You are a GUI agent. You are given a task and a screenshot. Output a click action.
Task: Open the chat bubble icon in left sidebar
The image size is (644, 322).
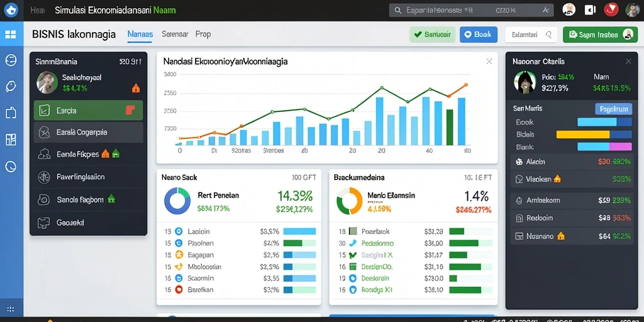[10, 86]
